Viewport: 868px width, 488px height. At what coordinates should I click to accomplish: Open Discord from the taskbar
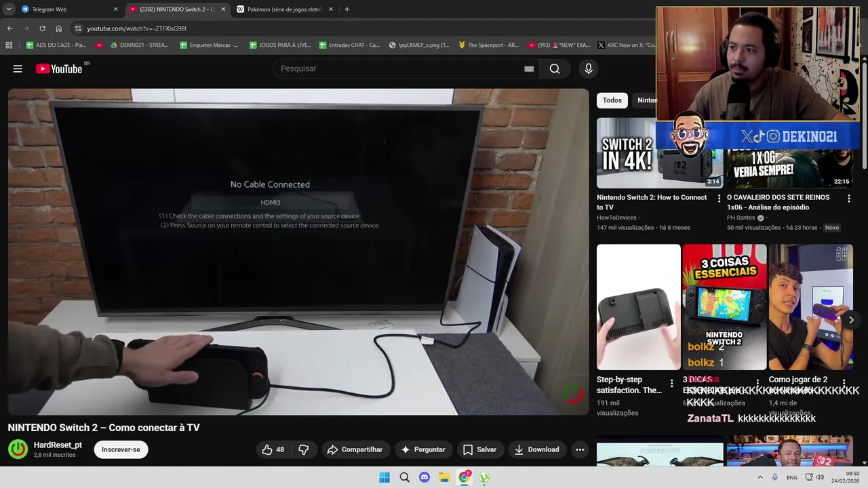pyautogui.click(x=425, y=477)
